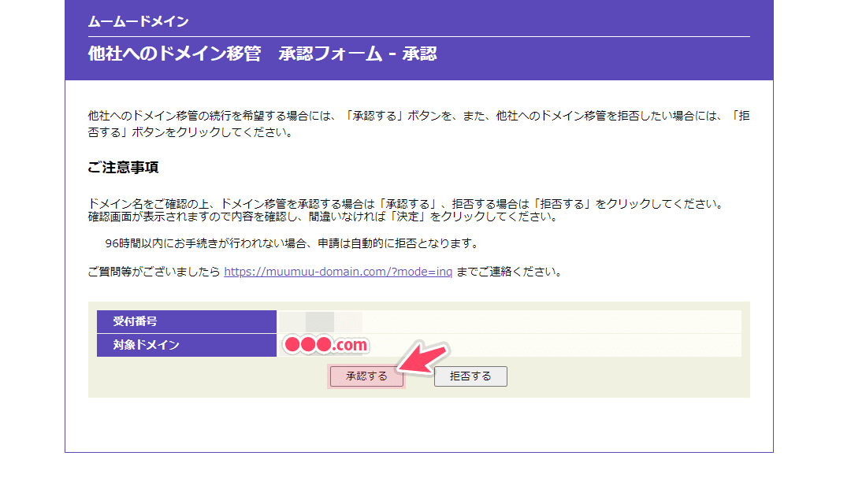Image resolution: width=851 pixels, height=504 pixels.
Task: Click the ご注意事項 heading
Action: (x=123, y=168)
